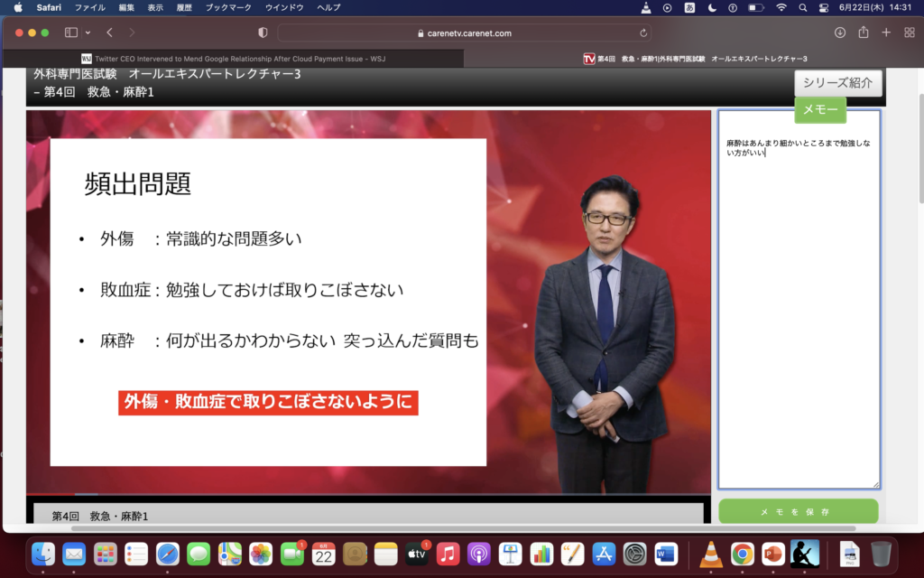
Task: Open Safari's Downloads icon in the toolbar
Action: [x=840, y=33]
